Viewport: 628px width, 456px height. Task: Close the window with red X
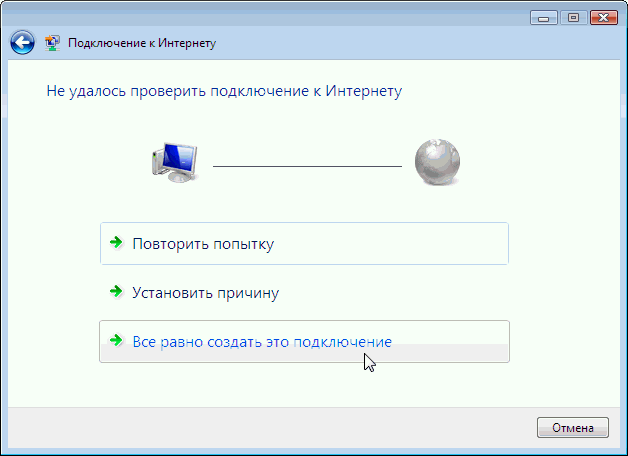point(604,18)
